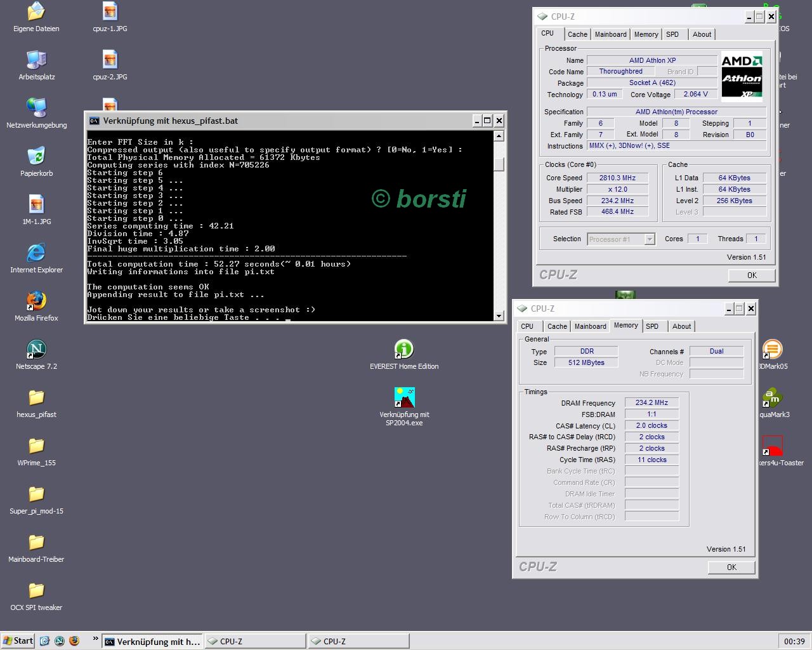Open the Arbeitsplatz desktop icon
Viewport: 812px width, 650px height.
[36, 60]
